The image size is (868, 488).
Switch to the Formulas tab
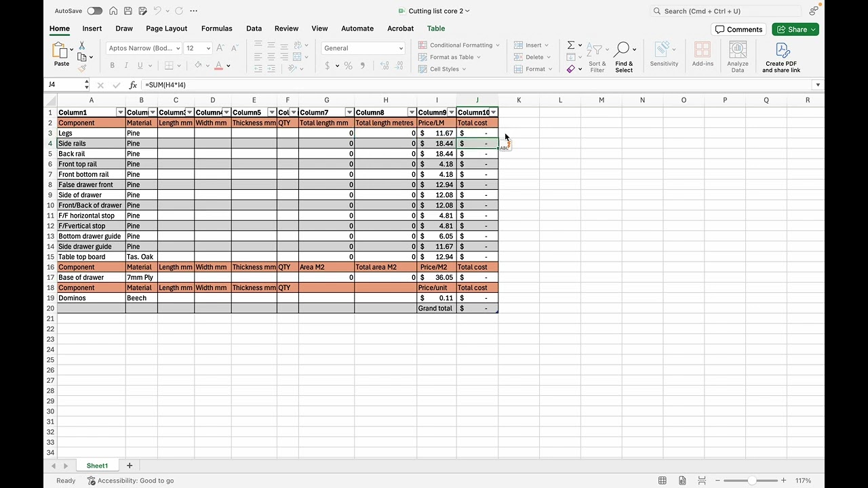click(217, 28)
